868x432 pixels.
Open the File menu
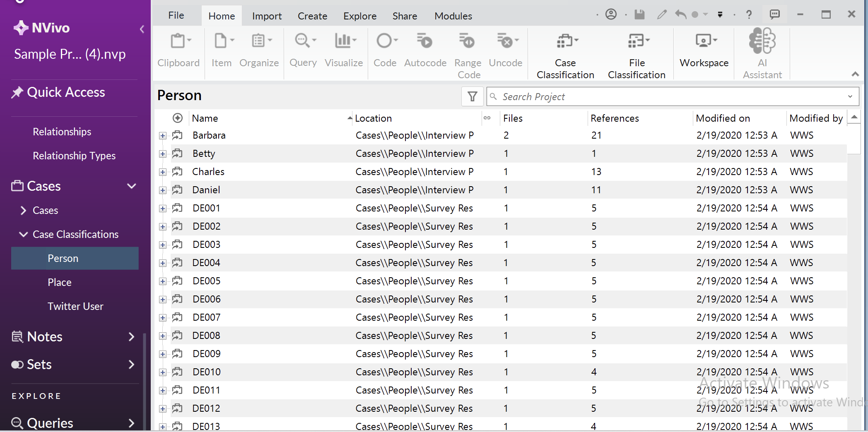(176, 15)
